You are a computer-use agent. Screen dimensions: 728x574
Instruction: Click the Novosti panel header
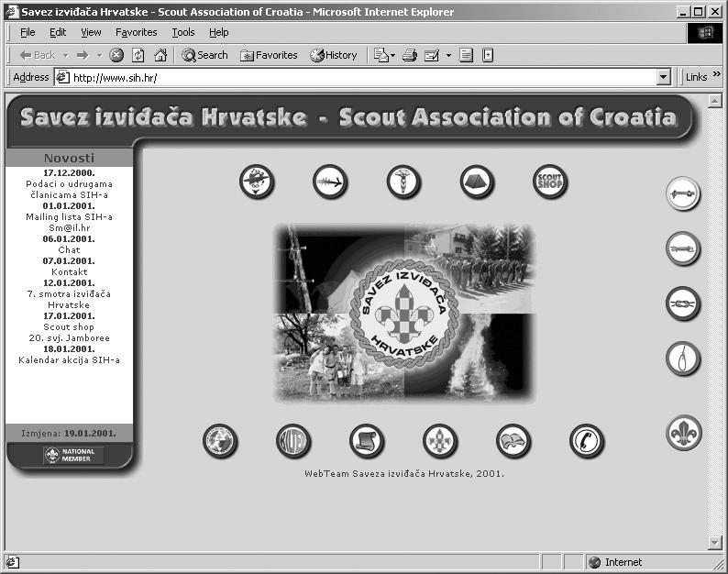pyautogui.click(x=69, y=158)
